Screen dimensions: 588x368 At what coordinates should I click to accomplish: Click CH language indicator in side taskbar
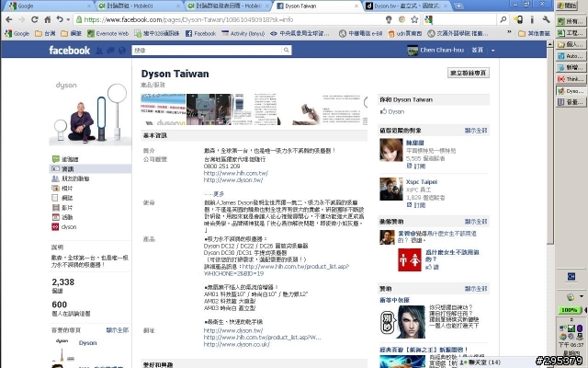point(571,276)
